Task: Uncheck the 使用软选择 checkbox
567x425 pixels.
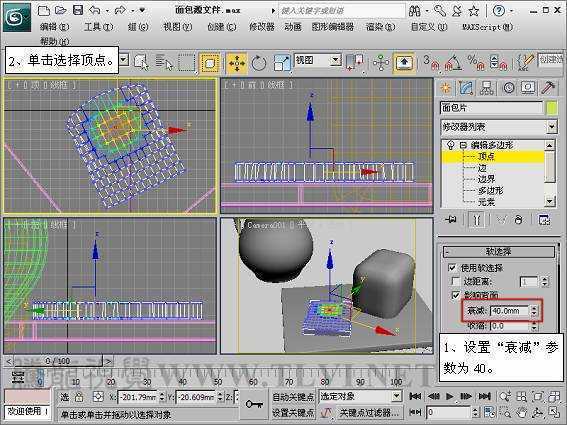Action: pos(452,268)
